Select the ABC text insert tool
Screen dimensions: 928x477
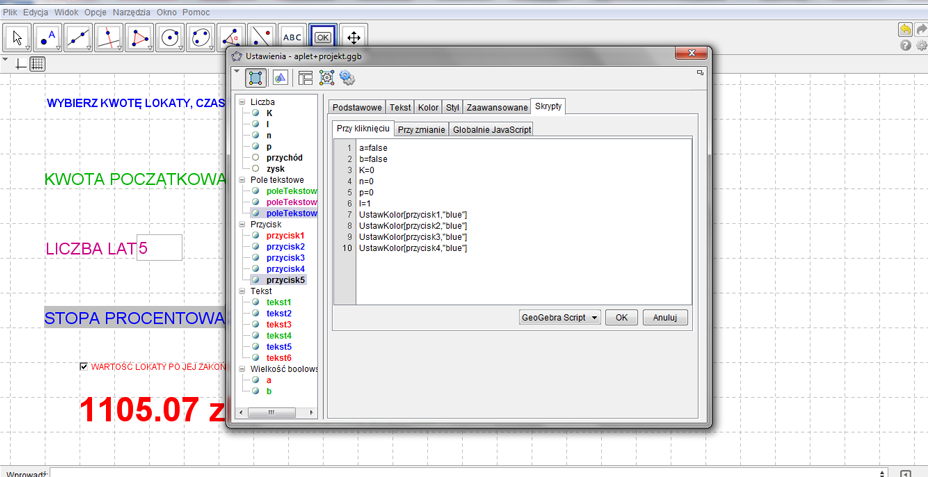(x=292, y=38)
